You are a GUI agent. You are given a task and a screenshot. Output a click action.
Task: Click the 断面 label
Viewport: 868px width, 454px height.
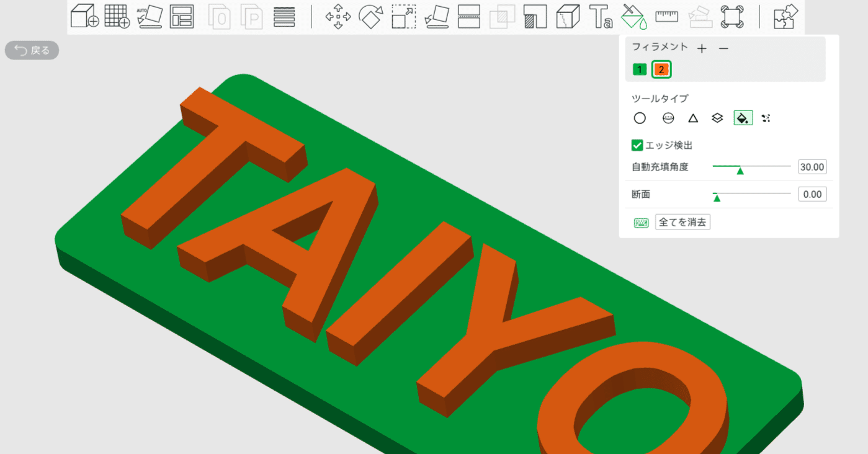click(x=641, y=194)
